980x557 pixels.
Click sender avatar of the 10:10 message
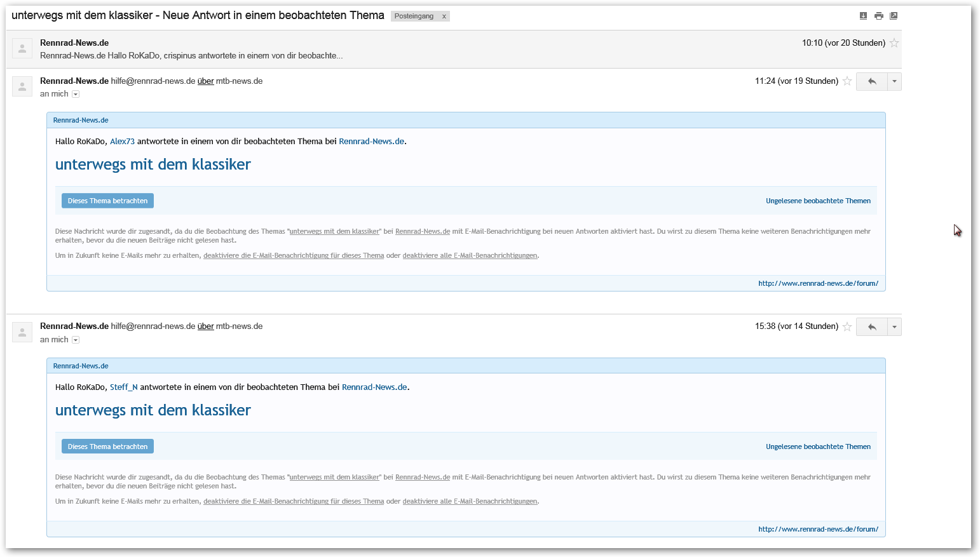22,49
